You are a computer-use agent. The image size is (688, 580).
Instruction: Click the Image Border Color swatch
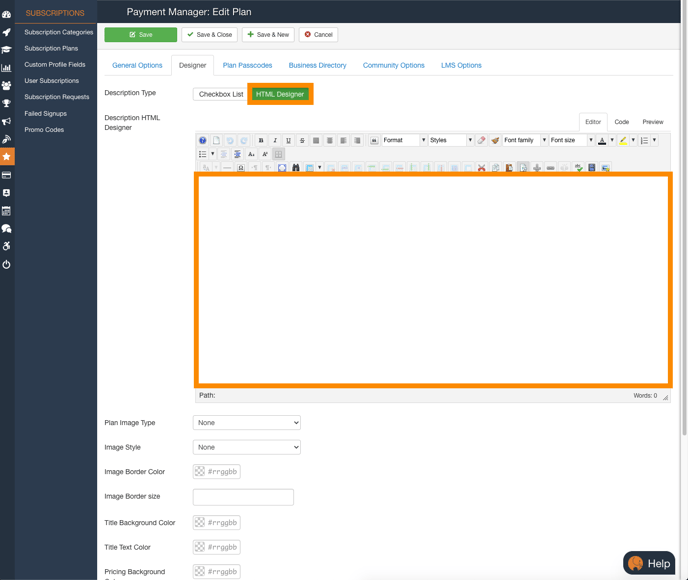(200, 472)
